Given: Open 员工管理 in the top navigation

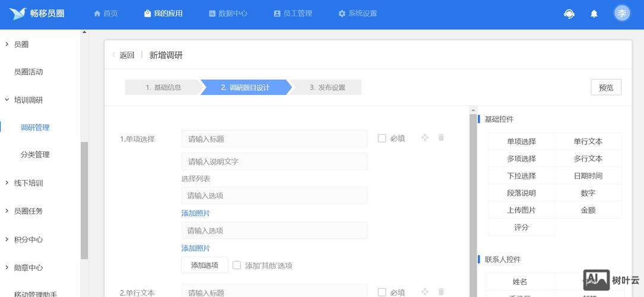Looking at the screenshot, I should (x=293, y=14).
